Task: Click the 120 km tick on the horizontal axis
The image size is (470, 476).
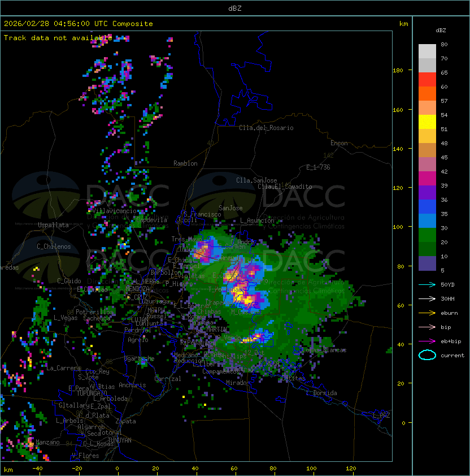Action: click(351, 469)
